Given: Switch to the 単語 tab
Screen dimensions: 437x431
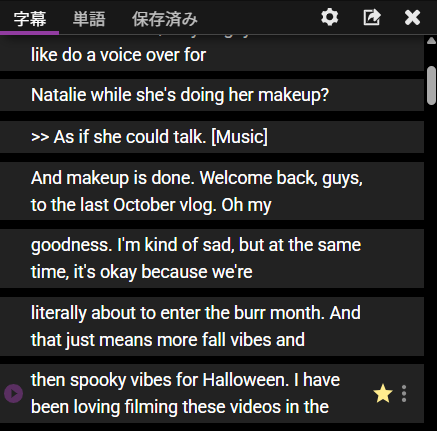Looking at the screenshot, I should coord(89,19).
